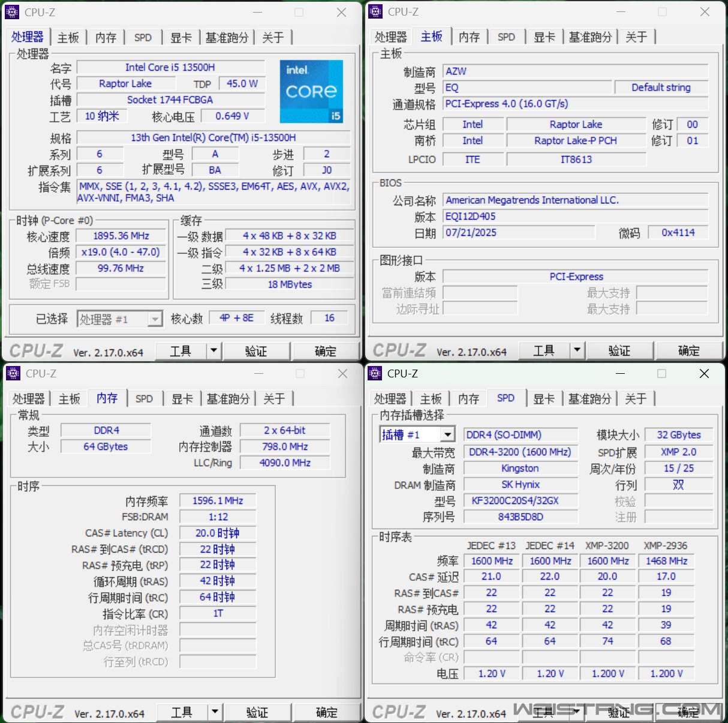Click the Intel Core i5 logo image
Image resolution: width=728 pixels, height=723 pixels.
pyautogui.click(x=311, y=91)
